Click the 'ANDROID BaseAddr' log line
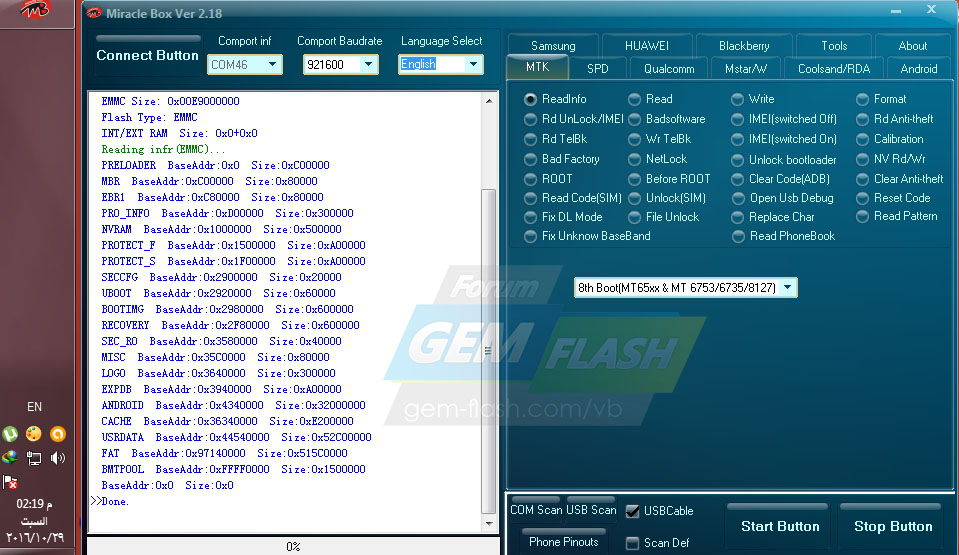This screenshot has width=959, height=555. click(x=233, y=405)
